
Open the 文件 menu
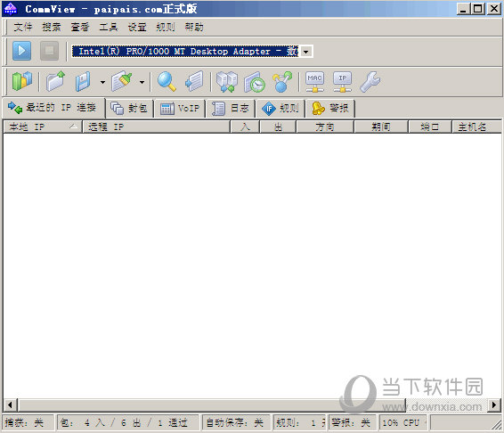[x=23, y=27]
